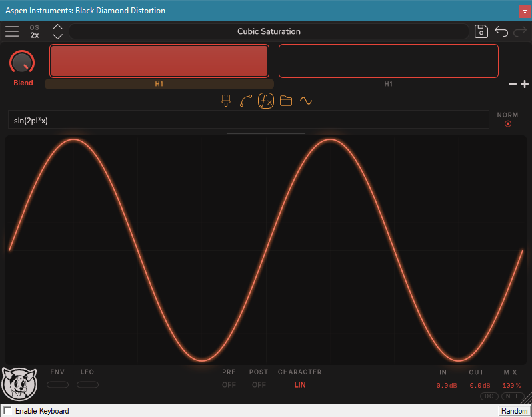The image size is (532, 417).
Task: Toggle the POST filter OFF value
Action: pos(259,385)
